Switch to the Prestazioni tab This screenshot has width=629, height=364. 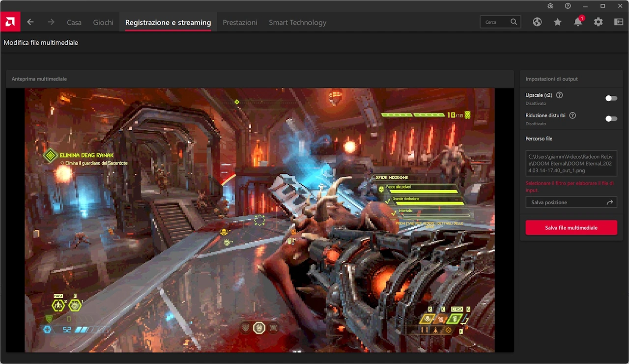[240, 22]
